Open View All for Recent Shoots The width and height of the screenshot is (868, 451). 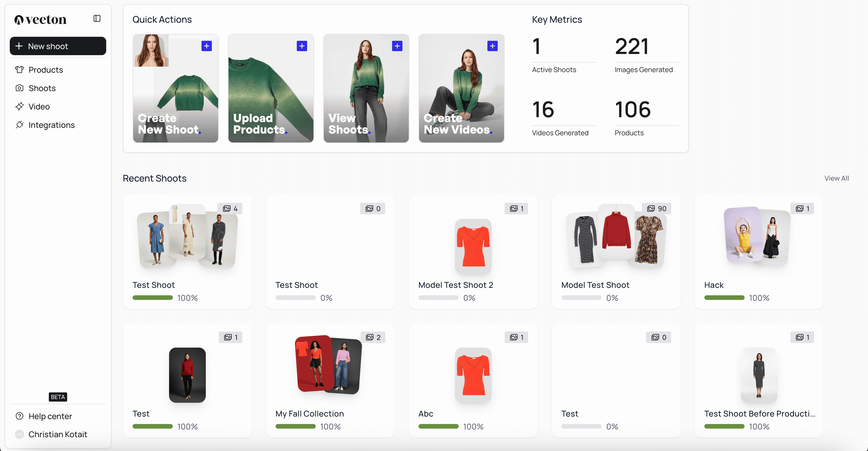click(837, 178)
